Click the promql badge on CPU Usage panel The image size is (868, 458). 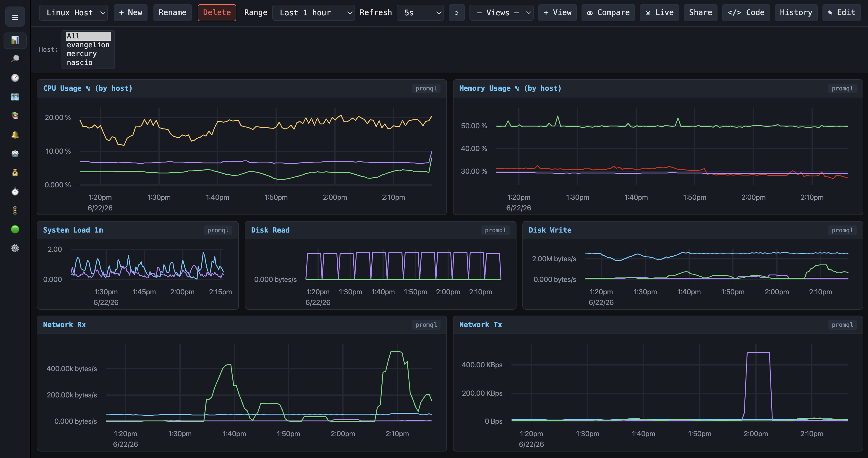(x=426, y=89)
